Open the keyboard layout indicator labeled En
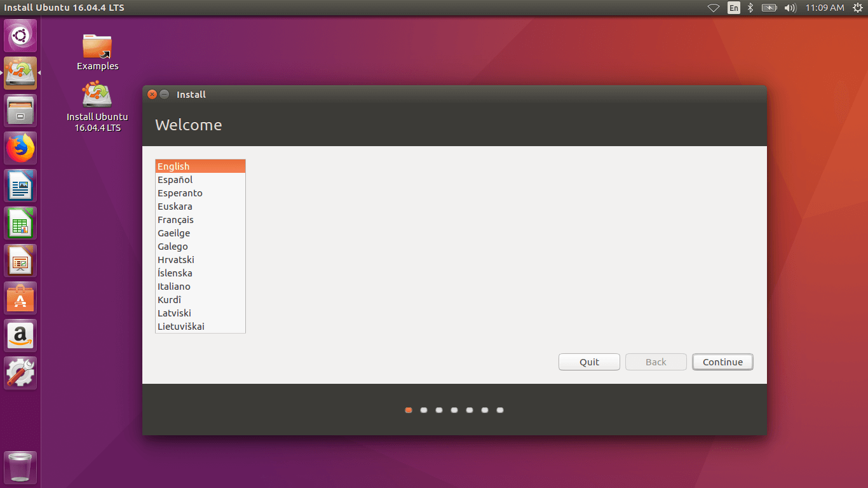The width and height of the screenshot is (868, 488). coord(733,8)
